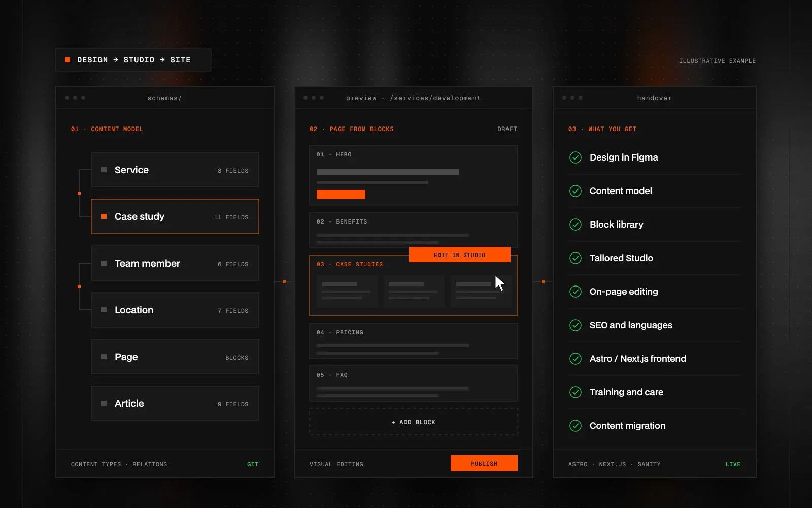Click the 'BLOCKS' label in Page row
Viewport: 812px width, 508px height.
[237, 358]
